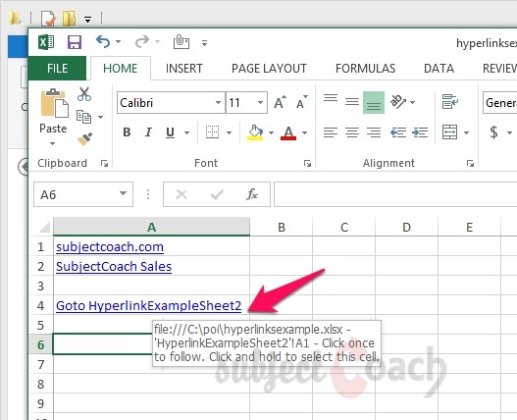Align text left

coord(331,132)
